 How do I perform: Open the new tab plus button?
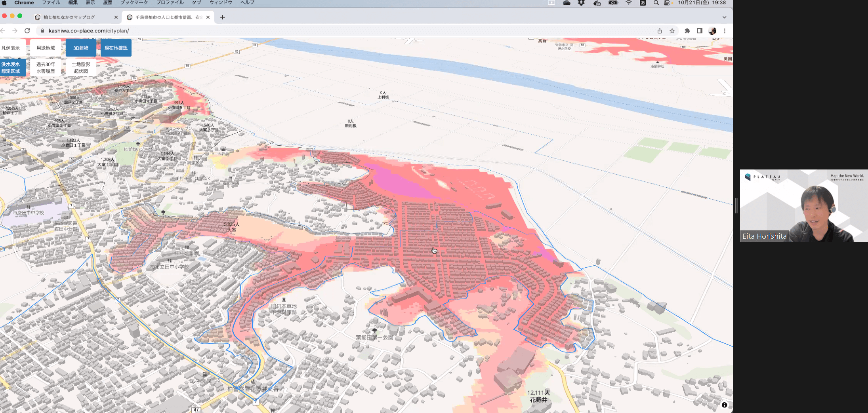223,17
